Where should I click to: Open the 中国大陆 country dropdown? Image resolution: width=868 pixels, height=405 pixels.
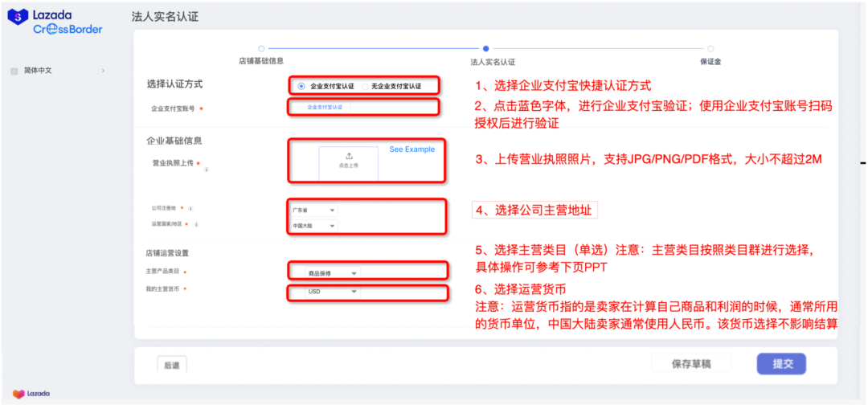point(314,226)
